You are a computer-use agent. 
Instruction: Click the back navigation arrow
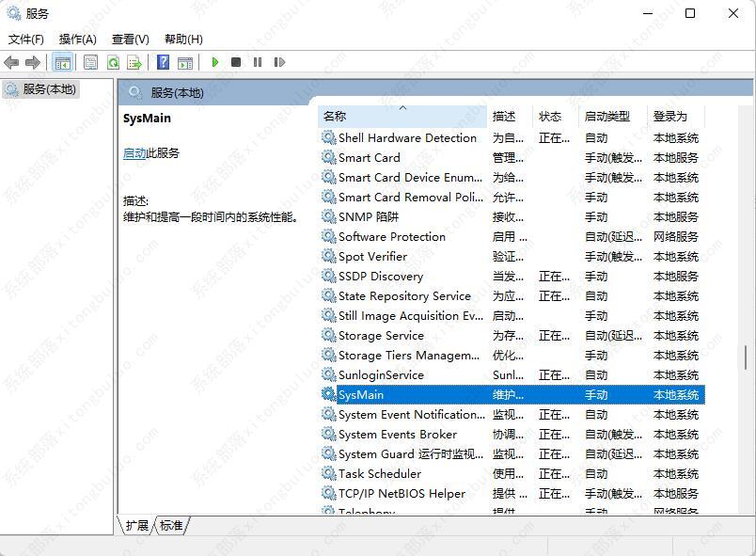click(x=11, y=62)
